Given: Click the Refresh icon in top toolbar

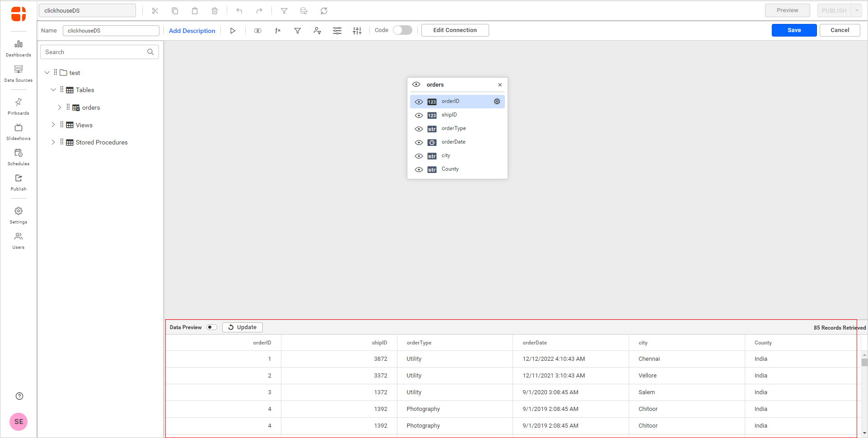Looking at the screenshot, I should point(324,11).
